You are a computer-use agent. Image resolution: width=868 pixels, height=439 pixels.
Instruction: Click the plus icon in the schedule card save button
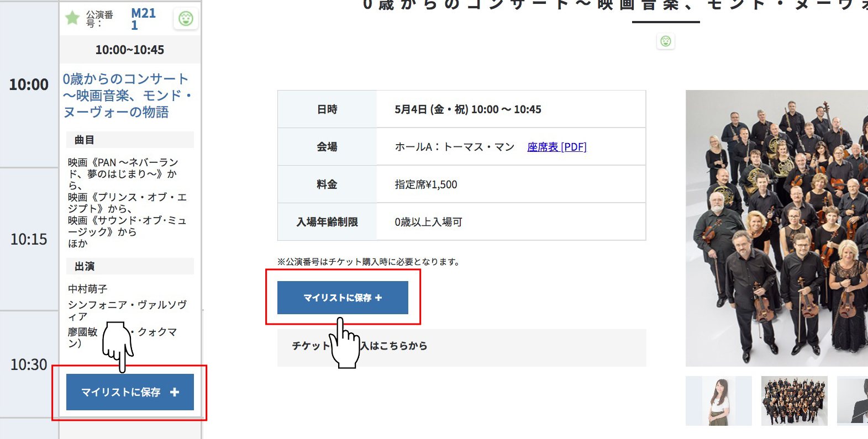click(x=175, y=392)
